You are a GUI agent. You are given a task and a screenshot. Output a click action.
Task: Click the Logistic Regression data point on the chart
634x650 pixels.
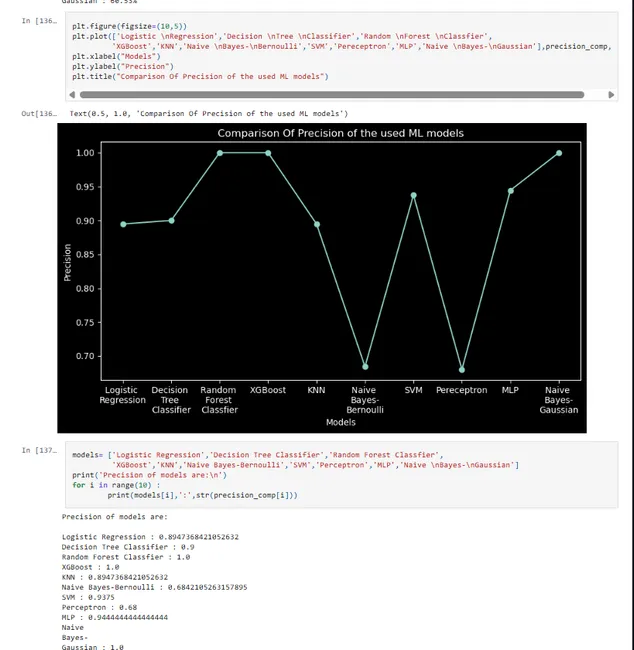point(123,224)
